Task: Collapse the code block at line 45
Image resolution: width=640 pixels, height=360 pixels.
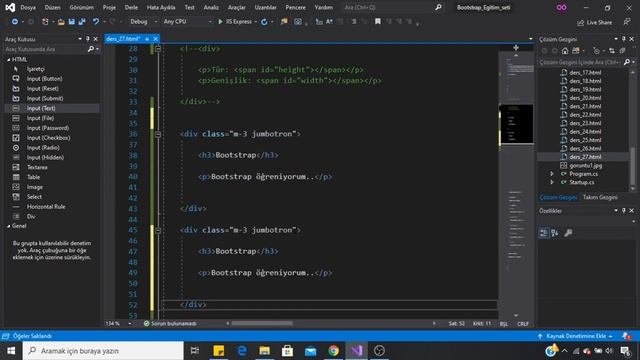Action: coord(158,231)
